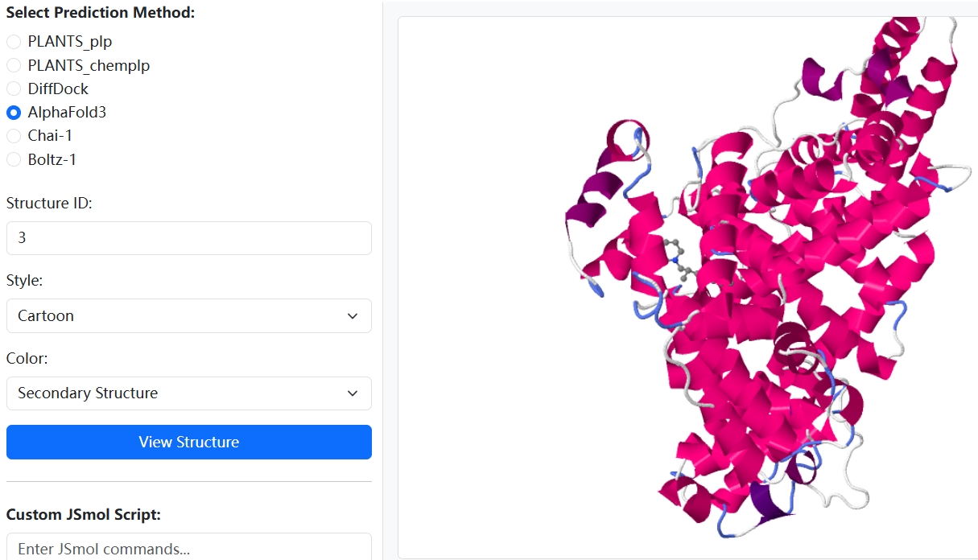Focus the Structure ID input field
The height and width of the screenshot is (560, 978).
188,238
